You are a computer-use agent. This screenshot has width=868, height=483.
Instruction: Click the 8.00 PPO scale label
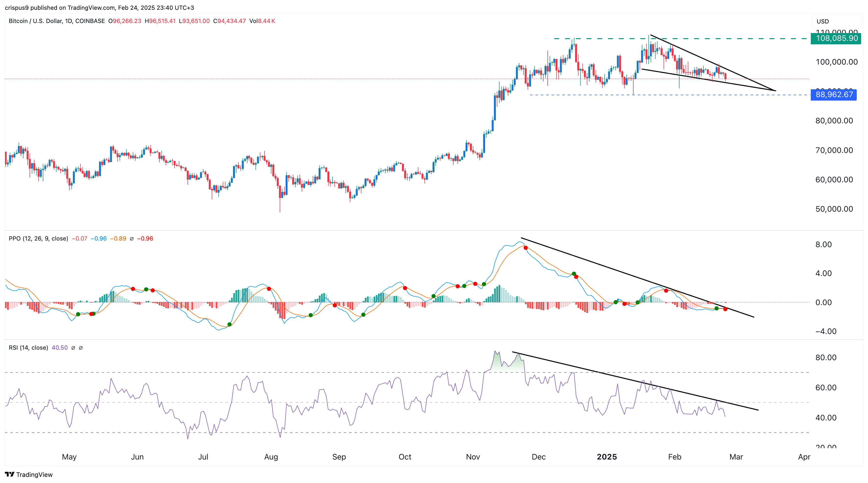823,244
